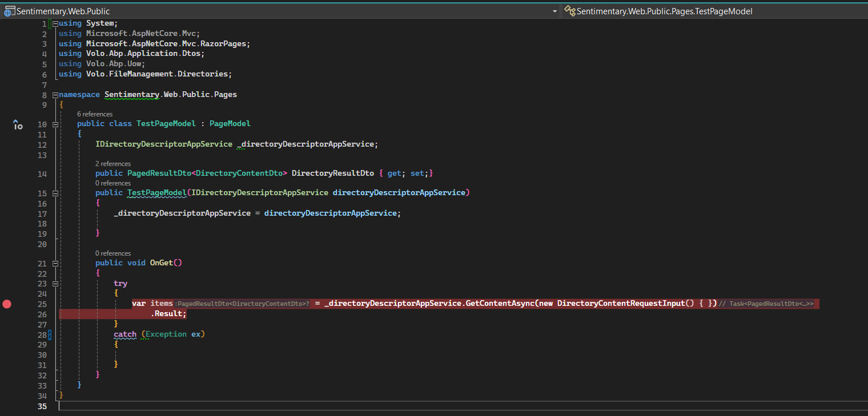The width and height of the screenshot is (868, 416).
Task: Toggle the red breakpoint on line 25
Action: point(7,304)
